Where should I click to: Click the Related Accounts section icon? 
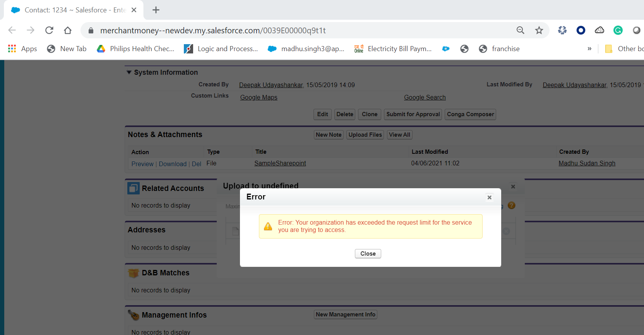click(x=134, y=188)
